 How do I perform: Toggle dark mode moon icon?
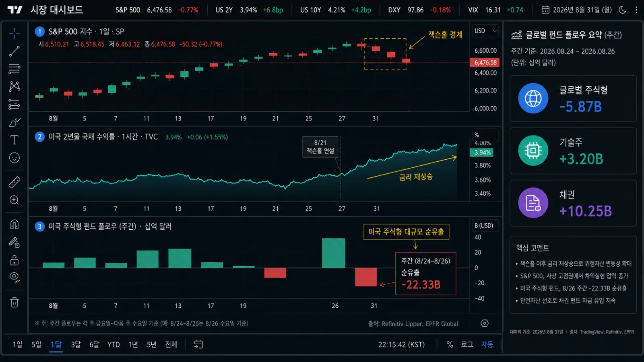pyautogui.click(x=623, y=10)
